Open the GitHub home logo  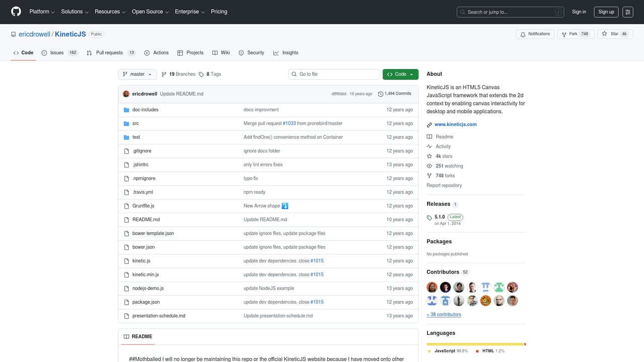(16, 12)
